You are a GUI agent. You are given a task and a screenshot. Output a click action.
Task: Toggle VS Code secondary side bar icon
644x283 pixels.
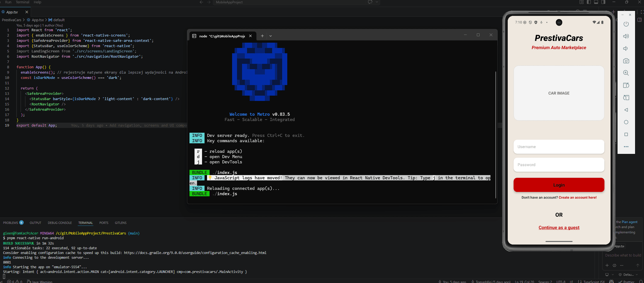click(603, 2)
